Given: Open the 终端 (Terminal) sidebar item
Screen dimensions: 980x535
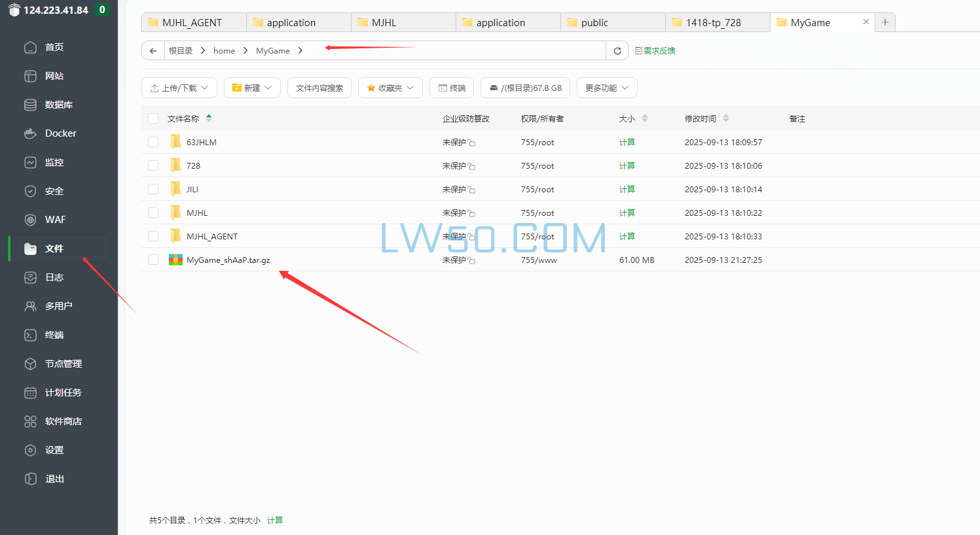Looking at the screenshot, I should pyautogui.click(x=52, y=334).
